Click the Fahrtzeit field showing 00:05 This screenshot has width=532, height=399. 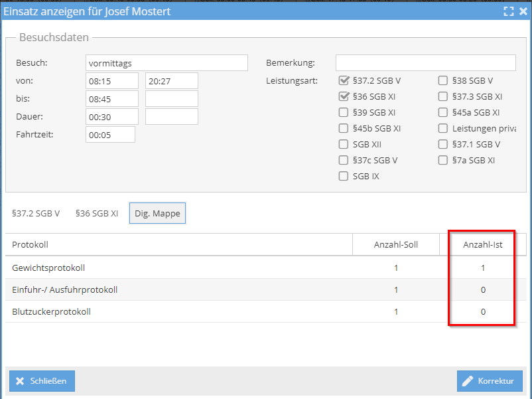tap(110, 135)
